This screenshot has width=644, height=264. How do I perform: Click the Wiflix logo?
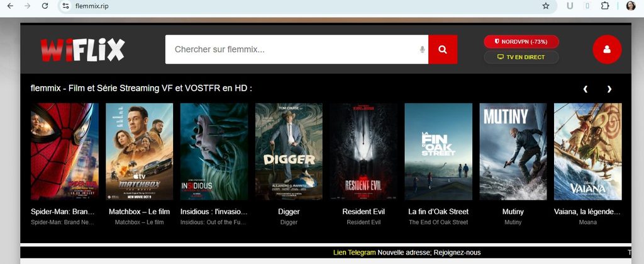pyautogui.click(x=82, y=50)
